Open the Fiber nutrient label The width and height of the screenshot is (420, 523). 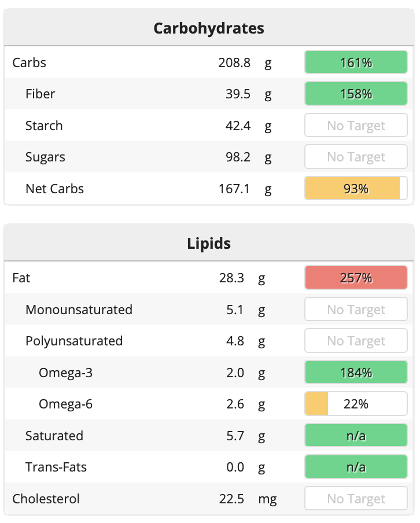pos(40,94)
